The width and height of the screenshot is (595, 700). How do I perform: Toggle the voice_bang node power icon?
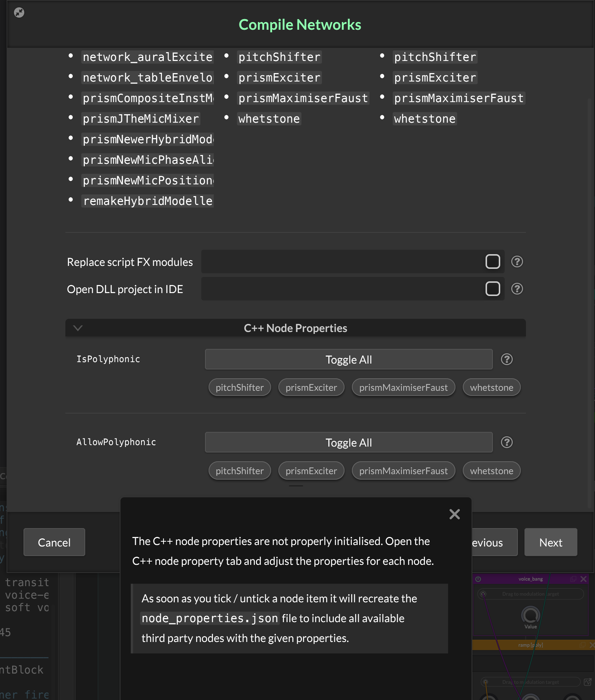tap(478, 579)
